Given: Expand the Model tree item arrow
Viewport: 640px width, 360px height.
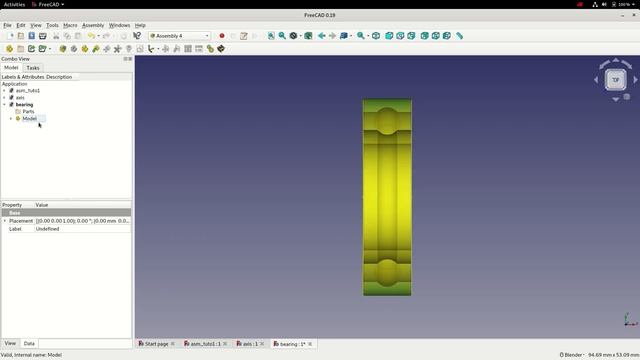Looking at the screenshot, I should 11,119.
